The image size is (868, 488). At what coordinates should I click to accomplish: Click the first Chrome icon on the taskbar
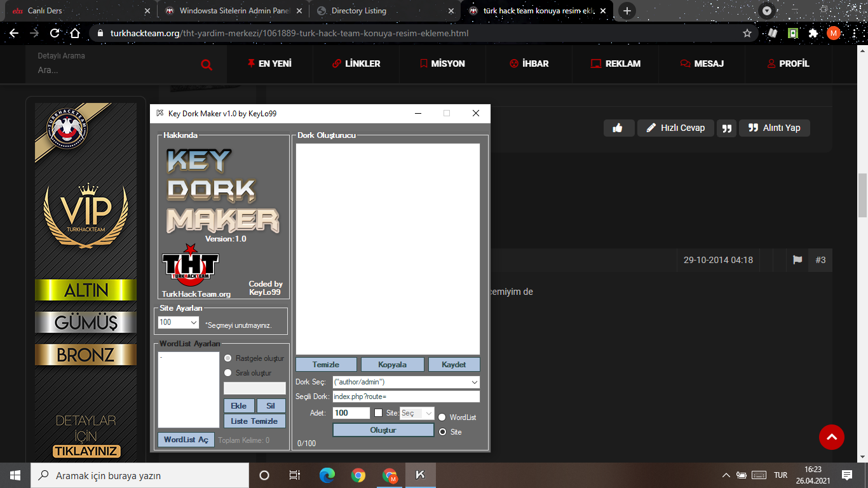(358, 475)
